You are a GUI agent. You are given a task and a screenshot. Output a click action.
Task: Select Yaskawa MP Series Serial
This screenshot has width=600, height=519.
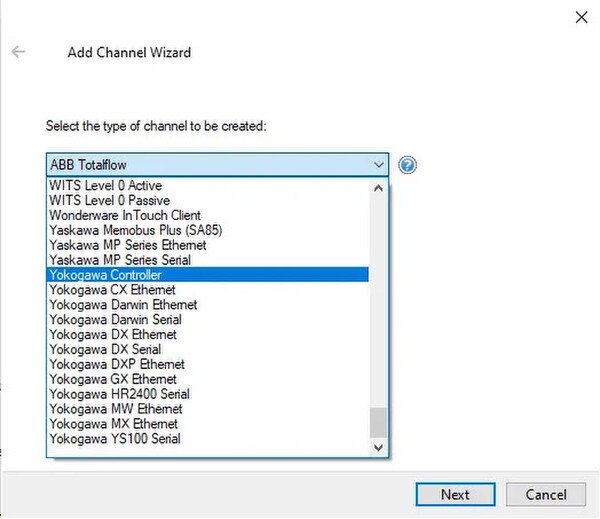208,260
